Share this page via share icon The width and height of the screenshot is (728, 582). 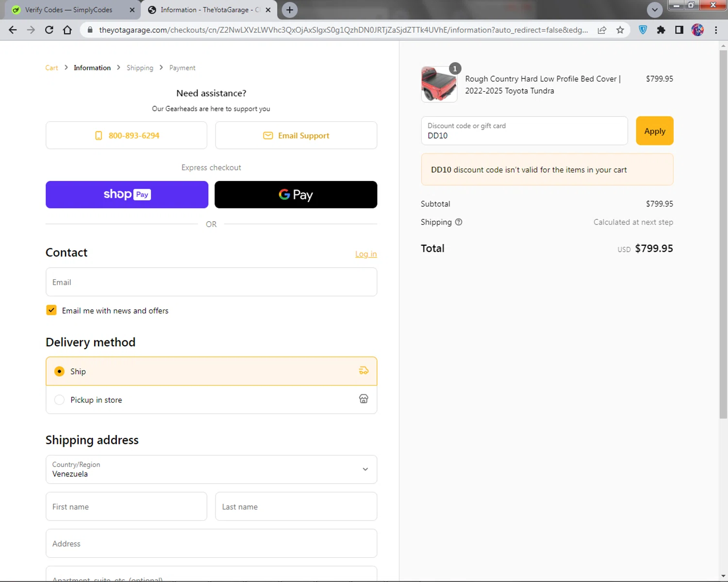coord(602,30)
